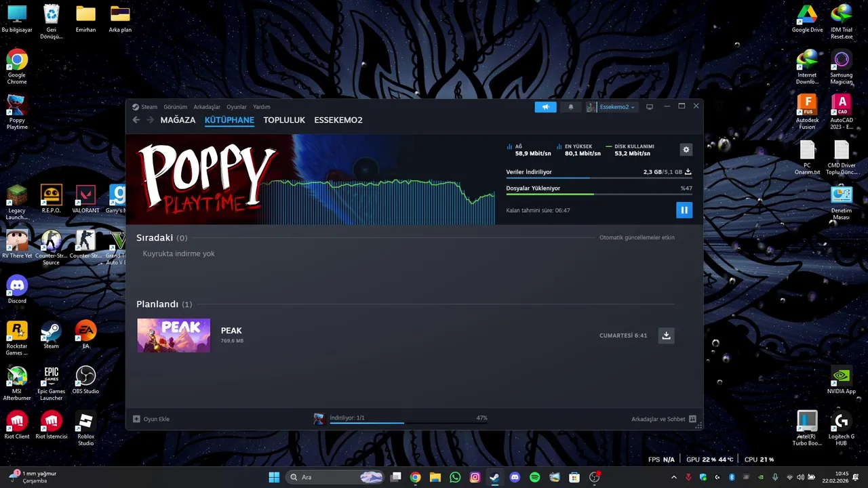Click the announcements megaphone icon in Steam
The height and width of the screenshot is (488, 868).
click(x=545, y=107)
